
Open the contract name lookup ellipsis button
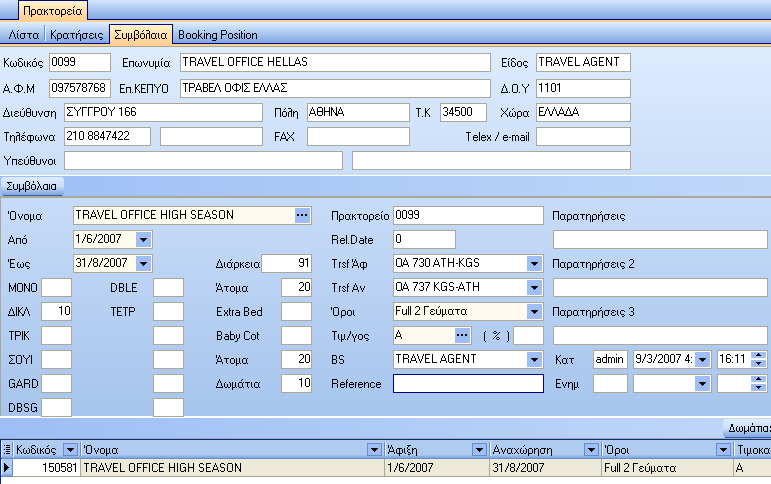(x=302, y=215)
